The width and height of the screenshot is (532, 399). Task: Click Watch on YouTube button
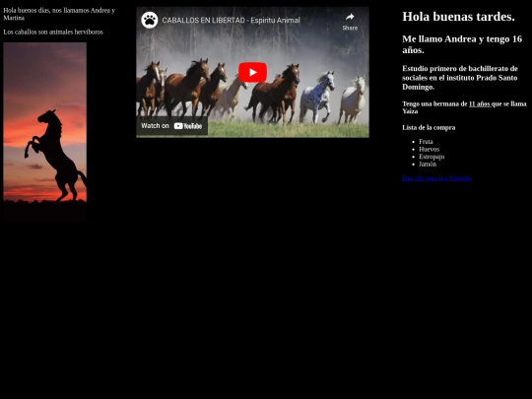coord(171,126)
